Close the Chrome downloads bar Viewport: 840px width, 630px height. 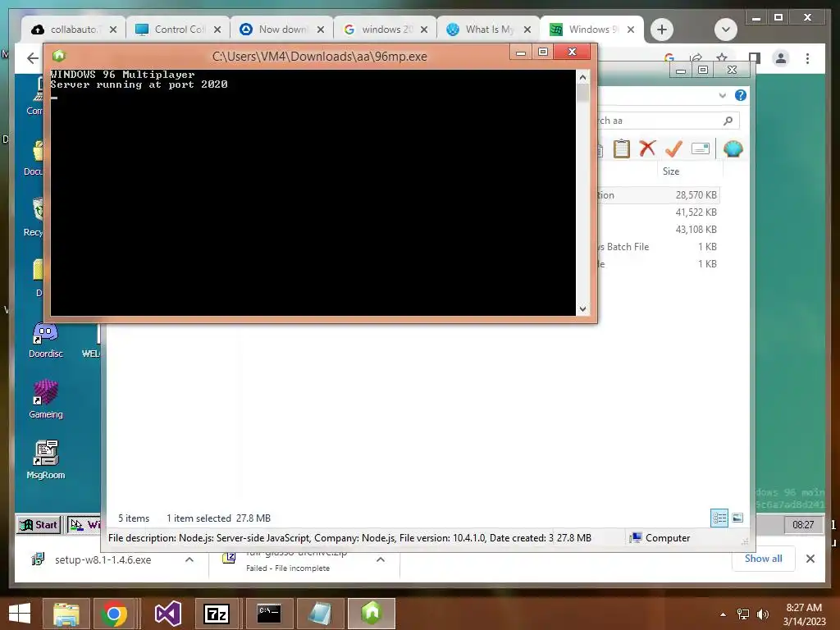810,559
